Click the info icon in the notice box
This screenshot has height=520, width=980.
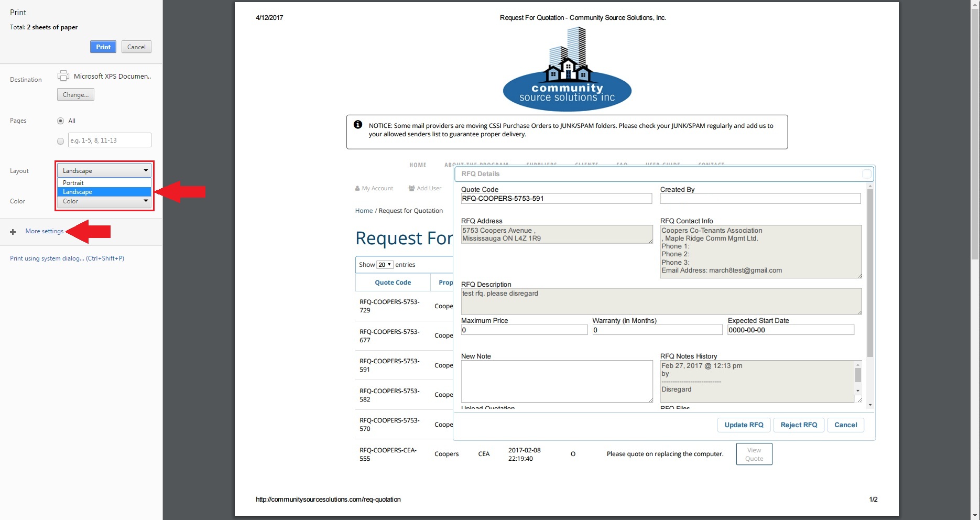click(358, 125)
